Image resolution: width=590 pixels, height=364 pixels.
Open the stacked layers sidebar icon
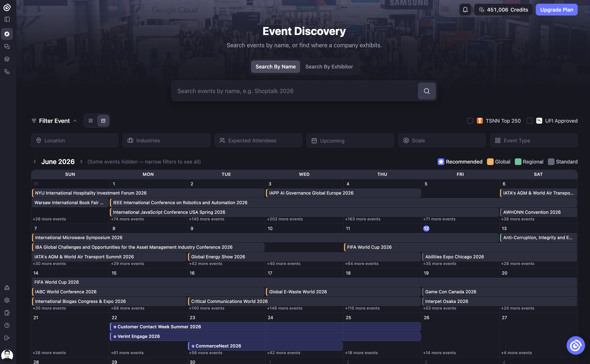click(x=7, y=59)
